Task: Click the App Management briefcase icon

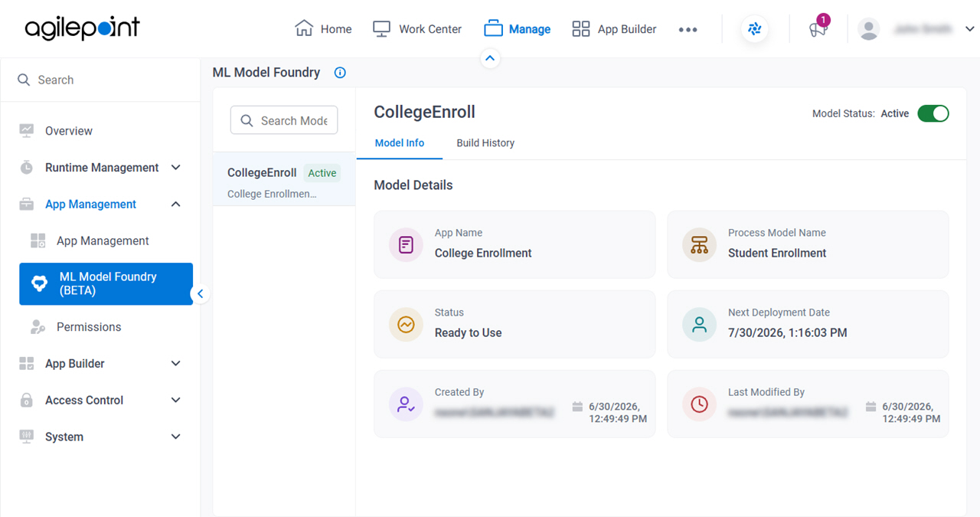Action: [27, 205]
